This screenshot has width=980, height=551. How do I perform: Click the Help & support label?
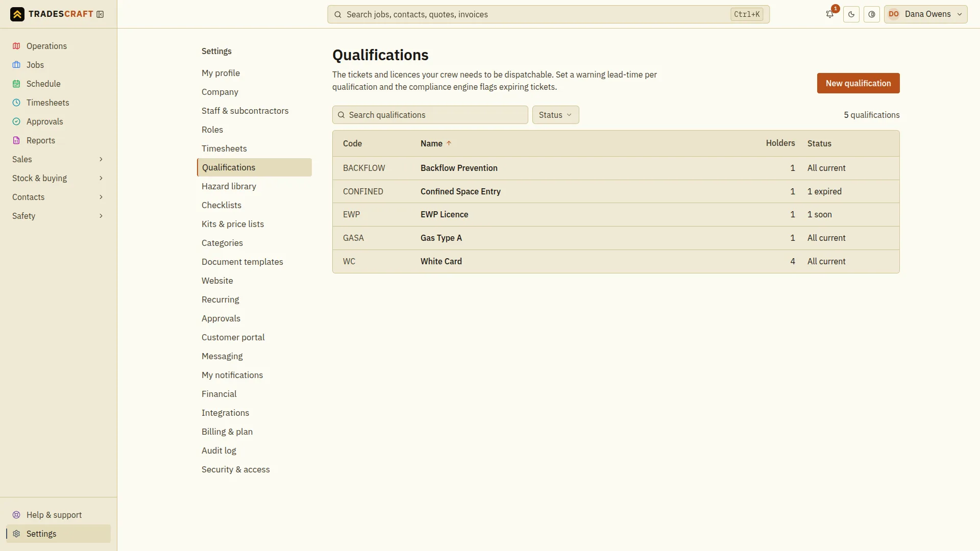coord(54,515)
